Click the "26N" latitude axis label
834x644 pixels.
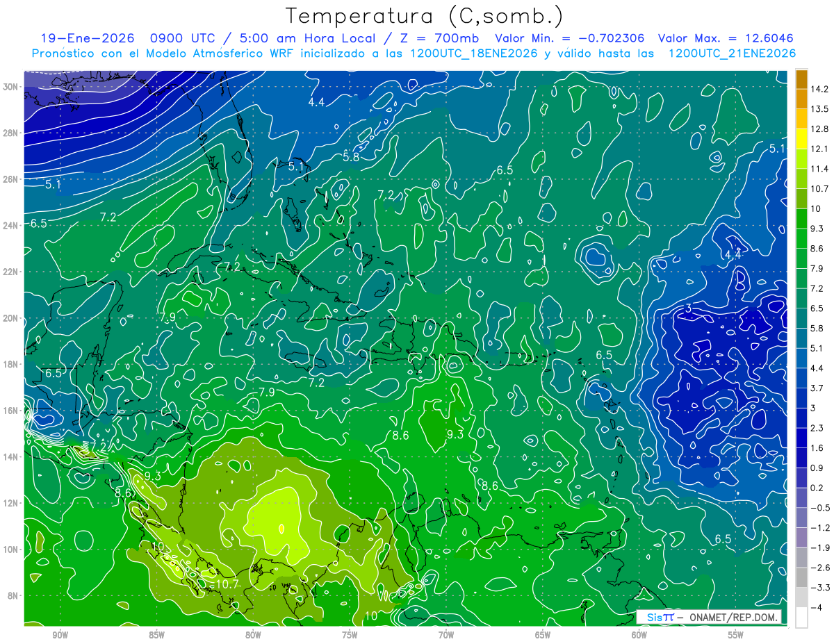(x=11, y=179)
